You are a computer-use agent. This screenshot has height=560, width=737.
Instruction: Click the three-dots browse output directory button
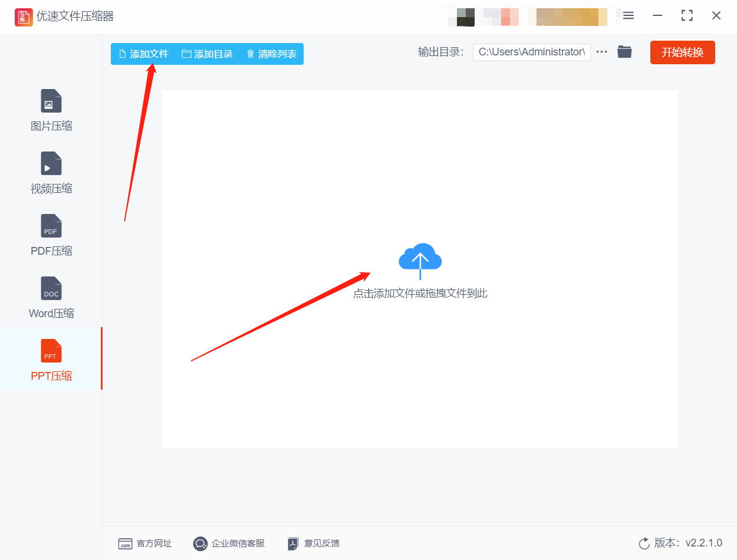coord(601,52)
